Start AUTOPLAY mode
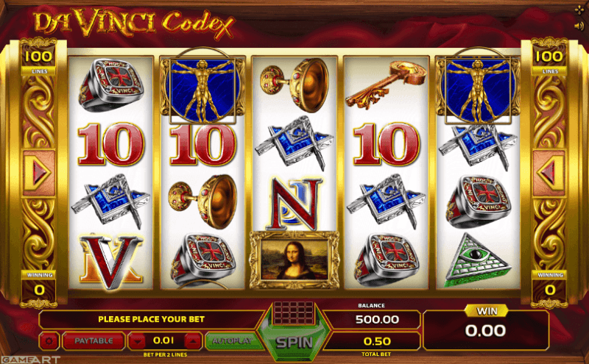 [232, 340]
